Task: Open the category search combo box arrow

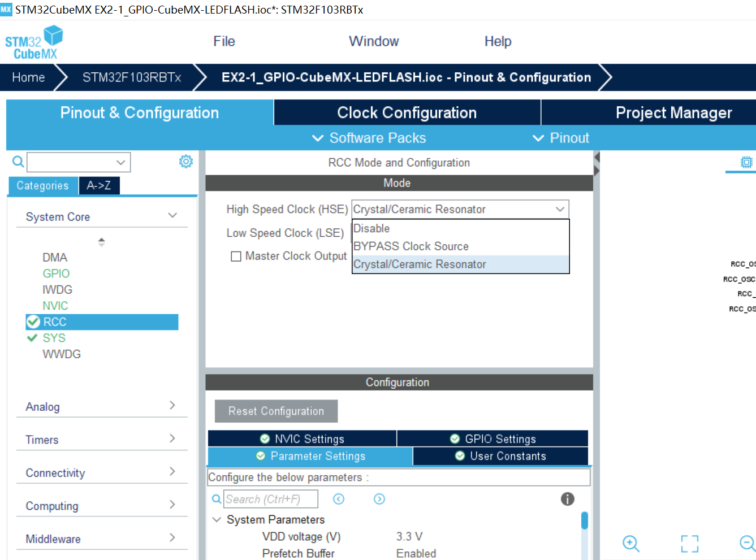Action: point(120,162)
